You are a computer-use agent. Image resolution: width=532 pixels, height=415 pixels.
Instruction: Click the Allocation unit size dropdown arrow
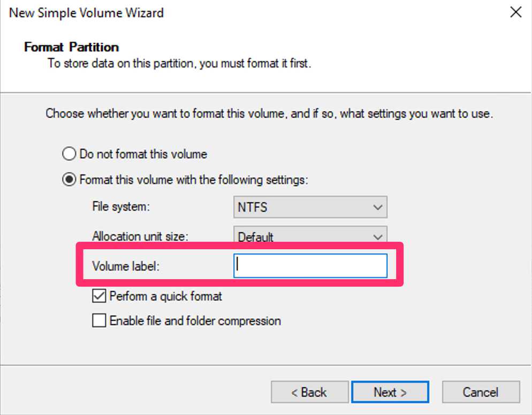point(379,236)
